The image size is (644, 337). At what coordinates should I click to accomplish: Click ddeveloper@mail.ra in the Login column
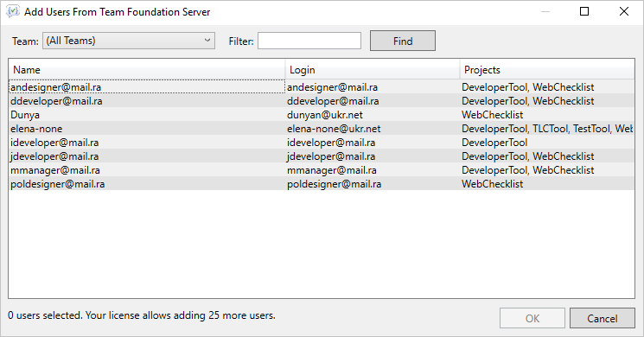click(x=333, y=101)
